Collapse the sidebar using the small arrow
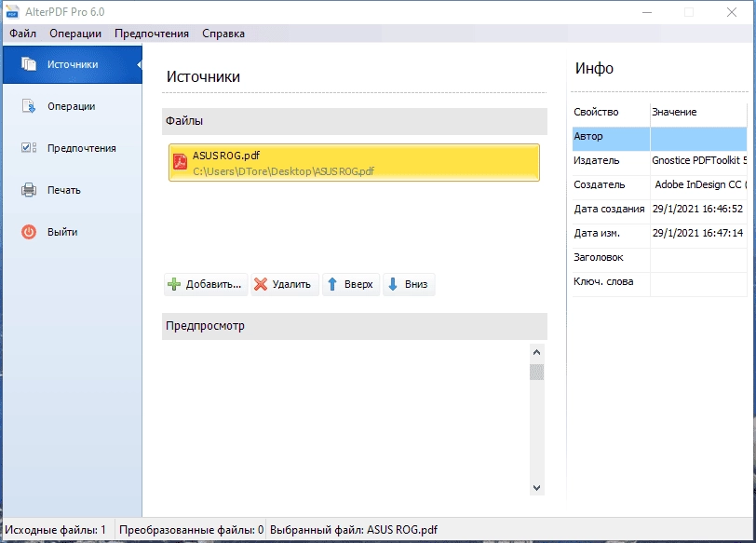The width and height of the screenshot is (756, 543). 139,64
